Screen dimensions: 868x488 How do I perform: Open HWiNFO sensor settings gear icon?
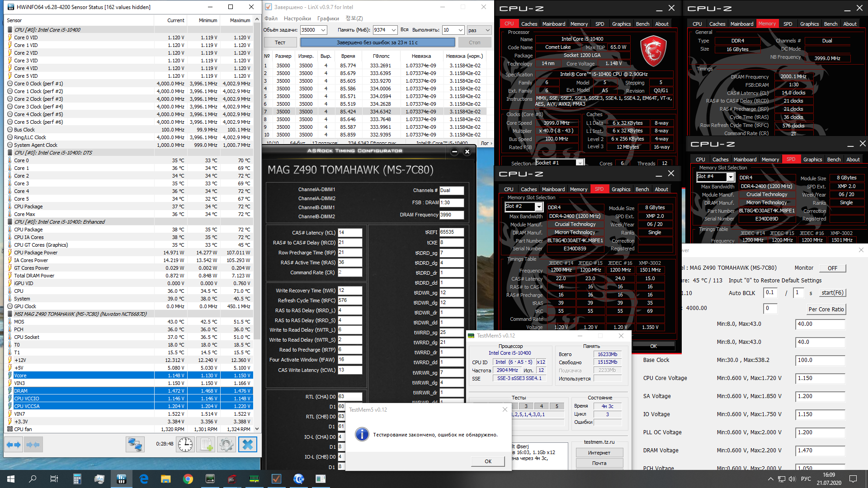tap(226, 445)
